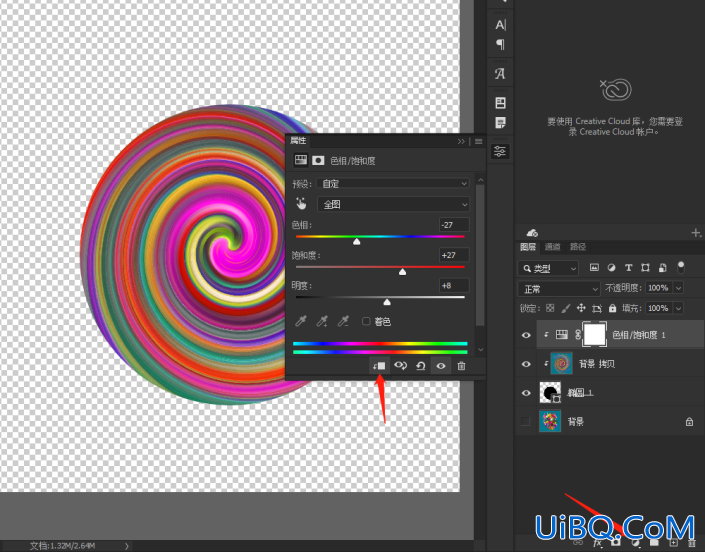This screenshot has height=552, width=705.
Task: Delete this adjustment layer trash icon
Action: click(461, 366)
